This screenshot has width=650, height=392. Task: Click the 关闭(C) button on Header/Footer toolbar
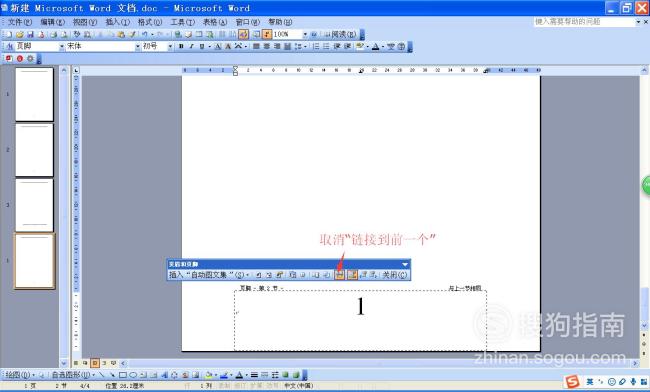tap(395, 275)
